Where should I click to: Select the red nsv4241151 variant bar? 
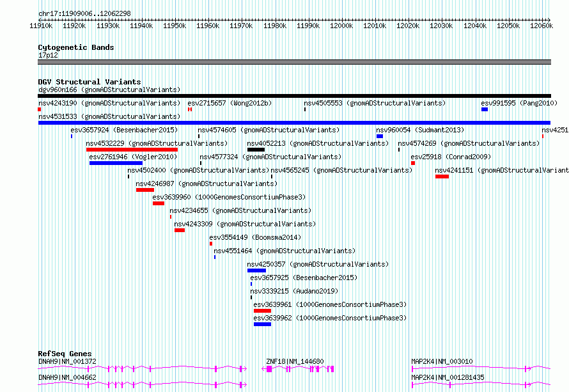(x=442, y=176)
